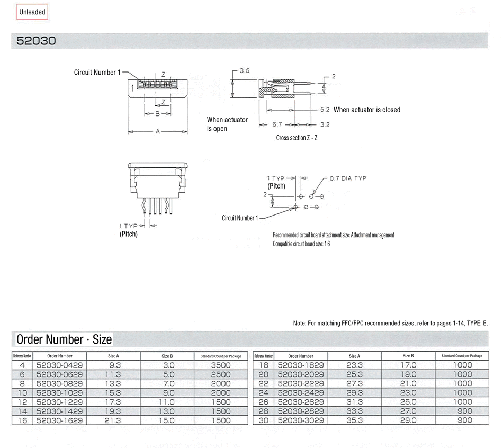503x448 pixels.
Task: Click the 'When actuator is closed' label
Action: pos(367,110)
